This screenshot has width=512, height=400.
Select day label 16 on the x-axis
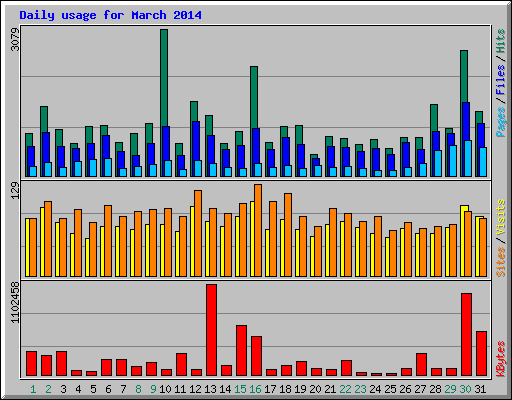point(255,389)
